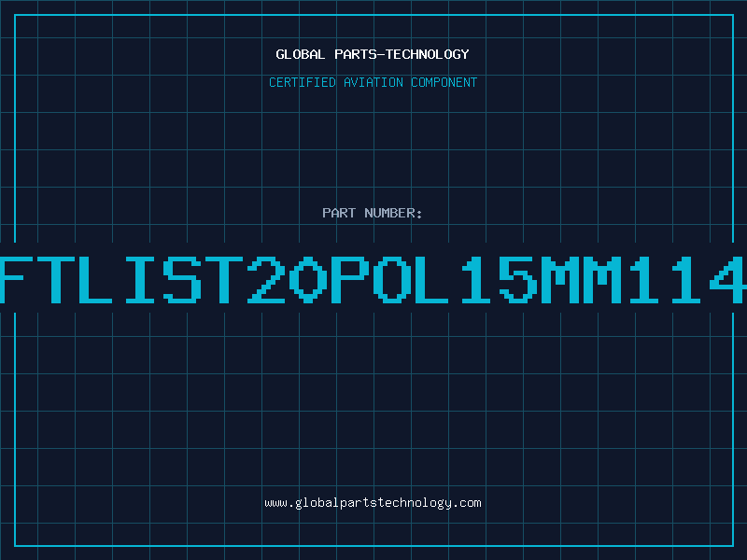
Task: Click the large FTLIST20POL15MM114 part number
Action: point(373,280)
